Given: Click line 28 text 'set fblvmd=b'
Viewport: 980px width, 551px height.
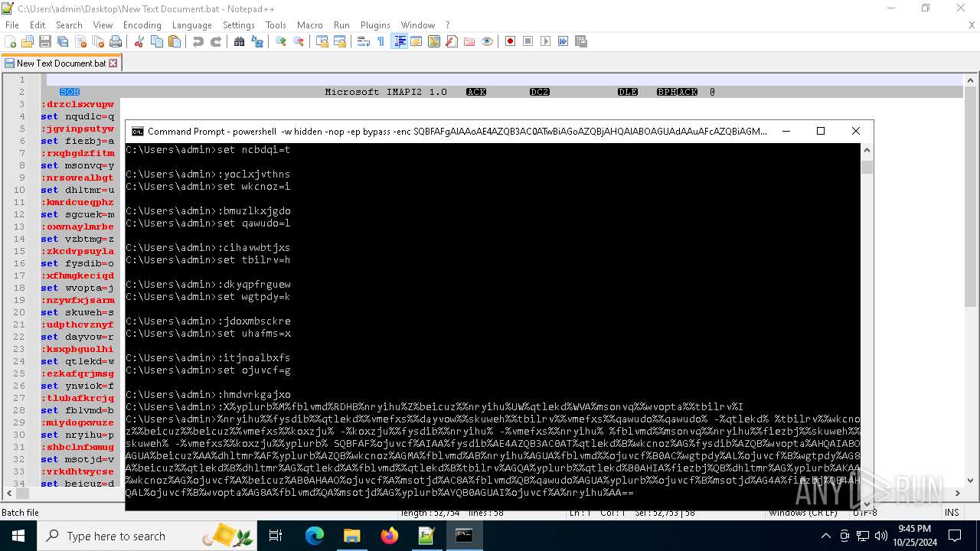Looking at the screenshot, I should pyautogui.click(x=77, y=410).
